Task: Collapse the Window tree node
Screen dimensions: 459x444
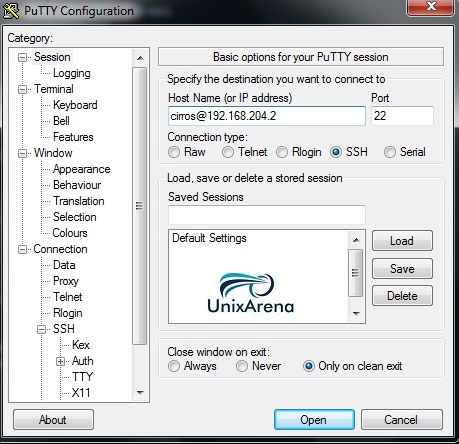Action: [22, 153]
